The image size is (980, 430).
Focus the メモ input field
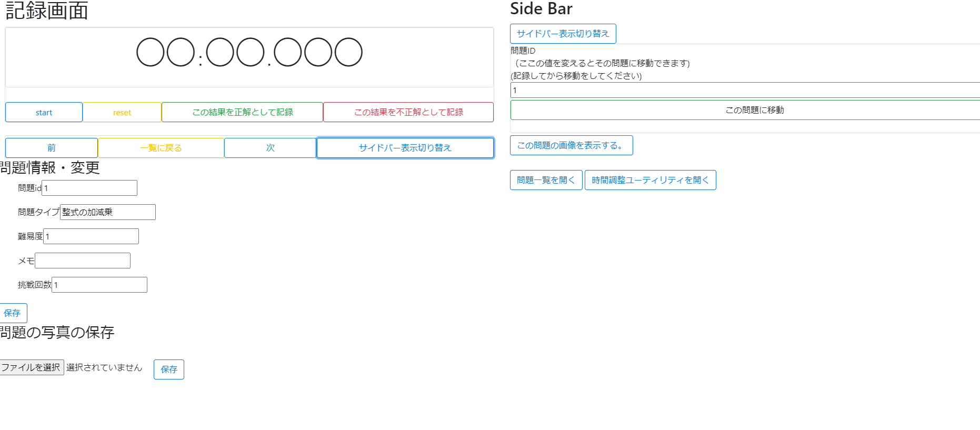(83, 261)
